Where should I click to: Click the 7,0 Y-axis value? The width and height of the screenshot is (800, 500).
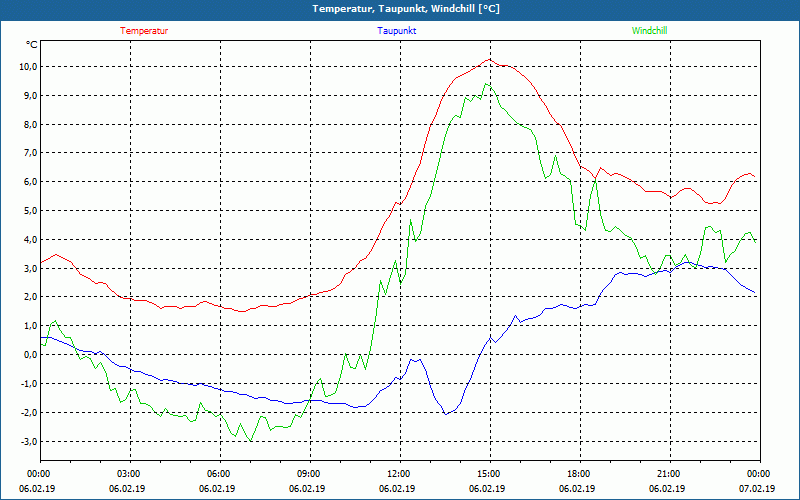pyautogui.click(x=30, y=153)
